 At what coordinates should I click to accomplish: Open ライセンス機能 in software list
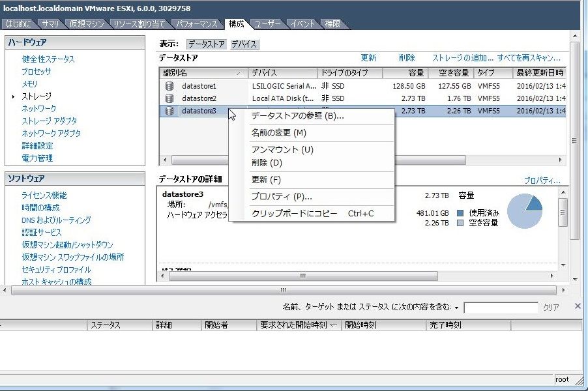(44, 195)
